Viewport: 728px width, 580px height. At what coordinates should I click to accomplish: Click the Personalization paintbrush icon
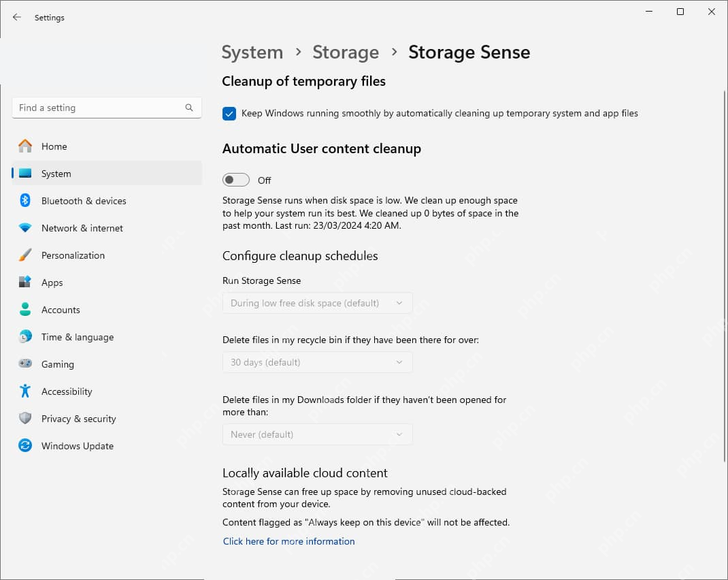tap(25, 255)
